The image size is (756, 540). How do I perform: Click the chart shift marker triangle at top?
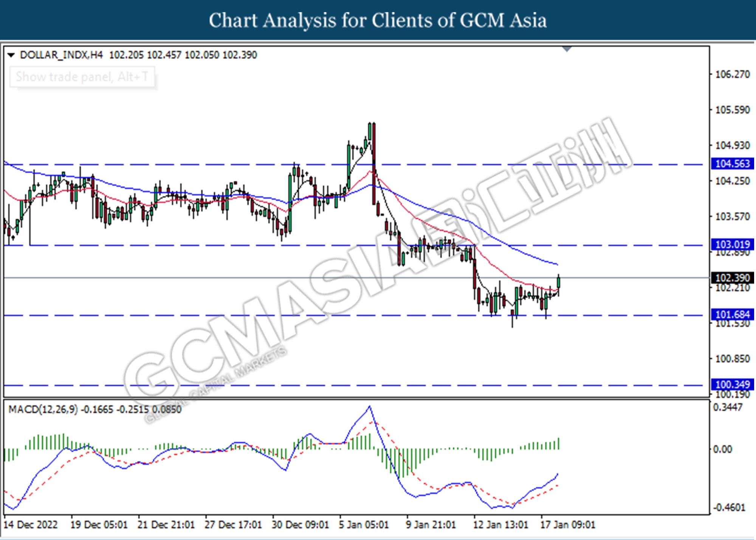click(567, 49)
